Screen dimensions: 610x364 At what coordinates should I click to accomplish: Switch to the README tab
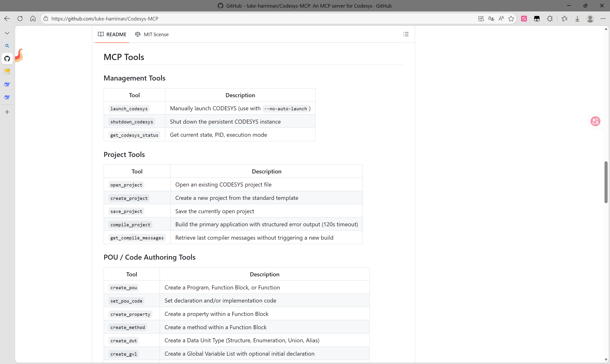point(112,34)
